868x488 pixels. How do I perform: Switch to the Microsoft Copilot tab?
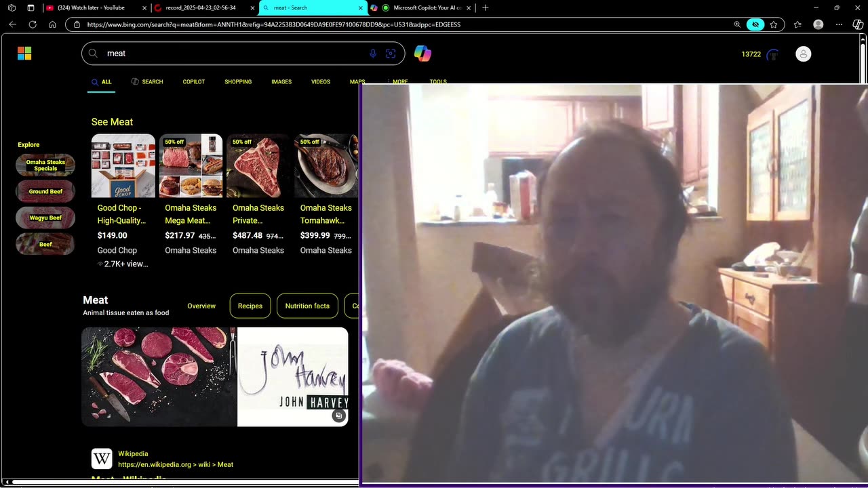point(420,7)
